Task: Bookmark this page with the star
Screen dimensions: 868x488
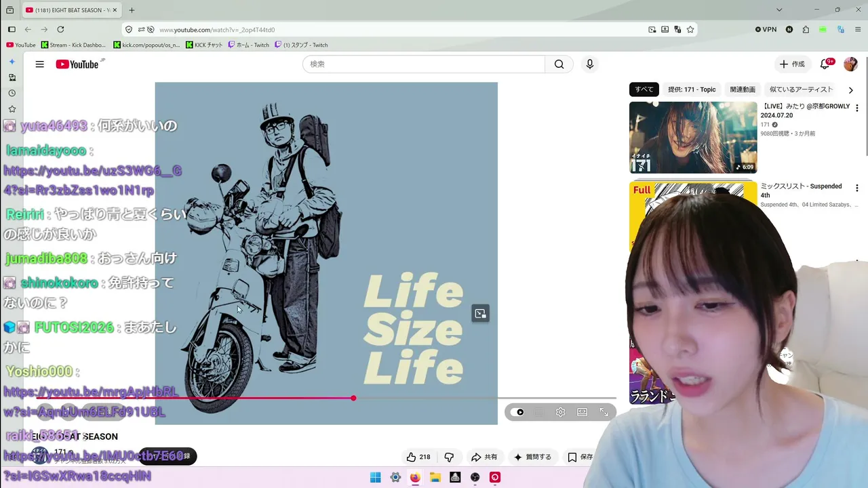Action: coord(690,30)
